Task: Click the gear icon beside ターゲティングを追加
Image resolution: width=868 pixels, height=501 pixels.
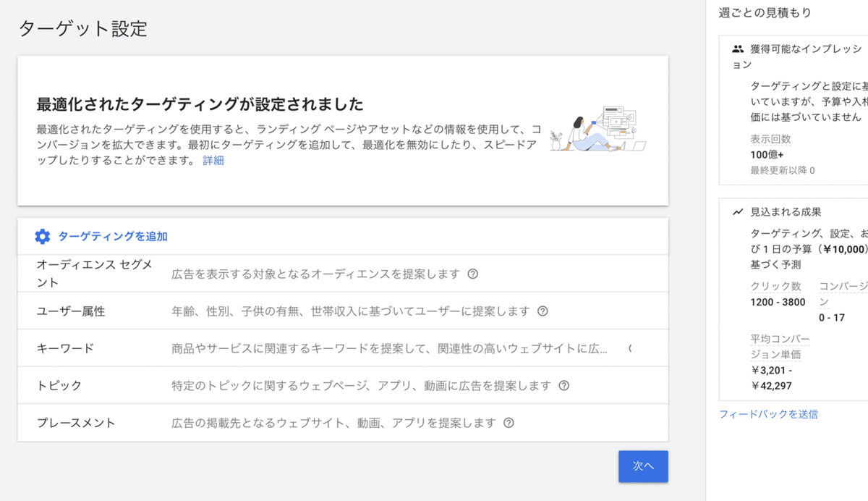Action: [x=43, y=236]
